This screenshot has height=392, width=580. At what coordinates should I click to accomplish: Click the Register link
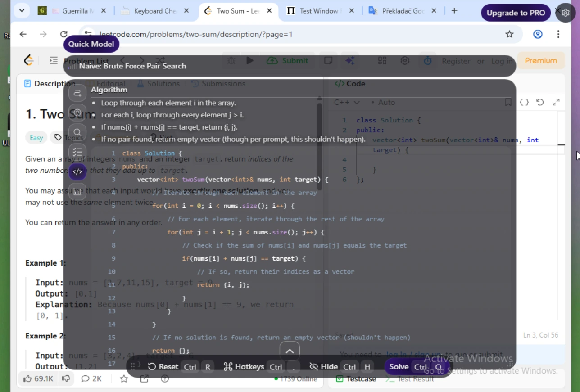pyautogui.click(x=456, y=61)
